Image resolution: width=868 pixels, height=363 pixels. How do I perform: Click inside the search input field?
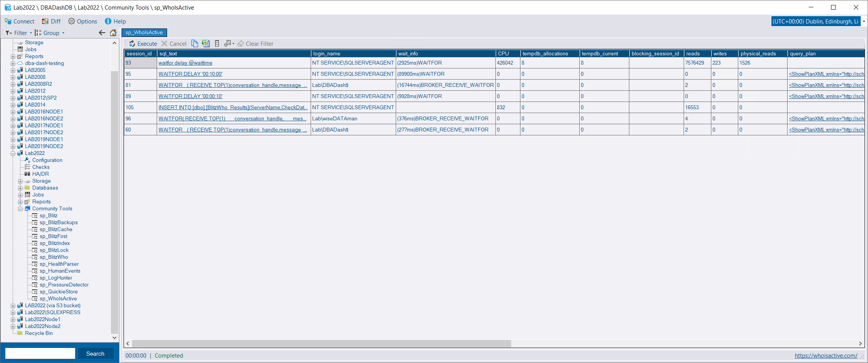(40, 353)
